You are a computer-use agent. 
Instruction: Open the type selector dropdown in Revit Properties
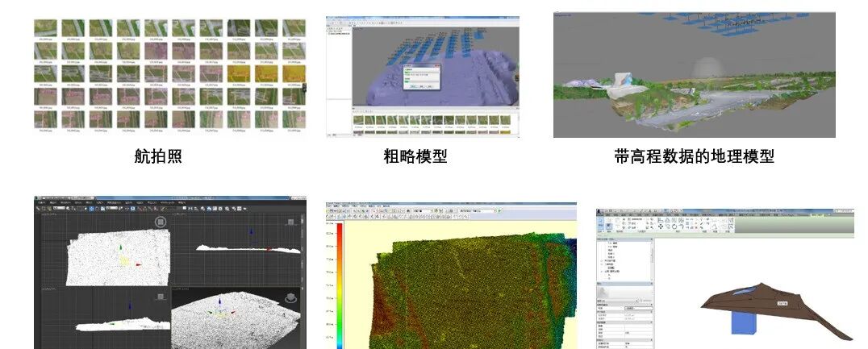[x=637, y=301]
